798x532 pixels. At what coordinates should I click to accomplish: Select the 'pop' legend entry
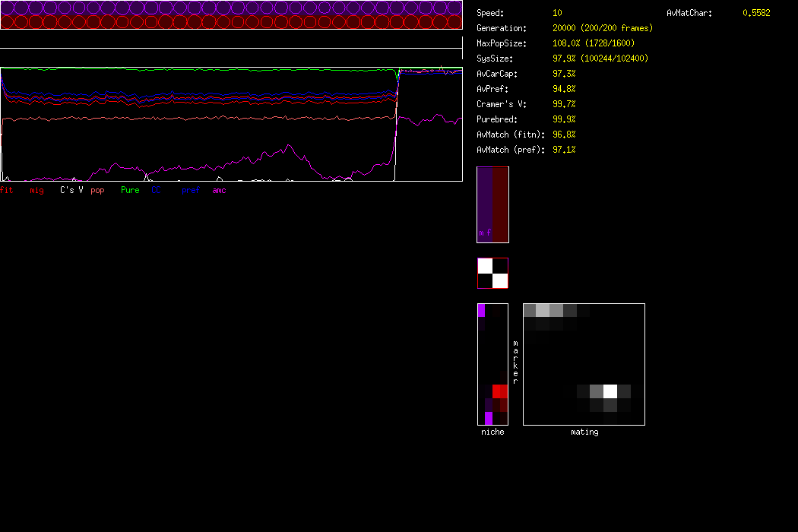click(x=97, y=190)
